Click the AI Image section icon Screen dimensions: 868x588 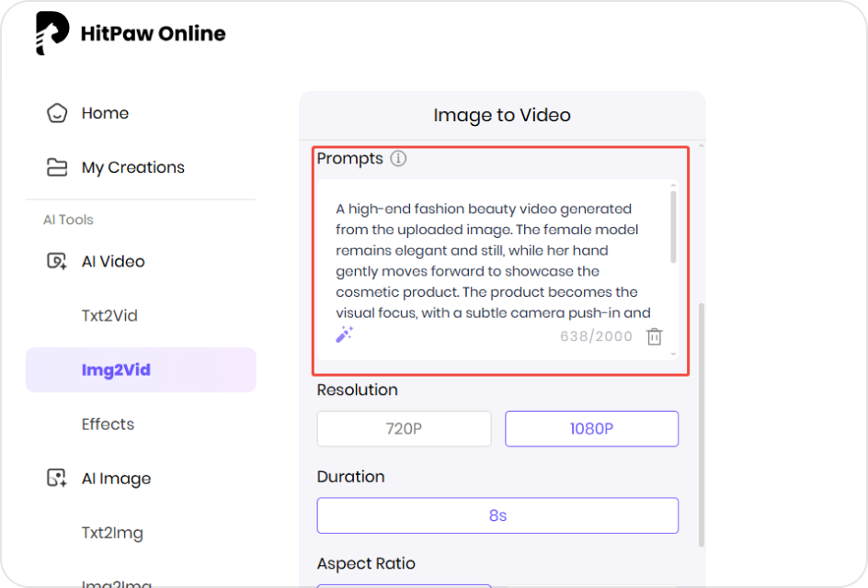pyautogui.click(x=57, y=479)
